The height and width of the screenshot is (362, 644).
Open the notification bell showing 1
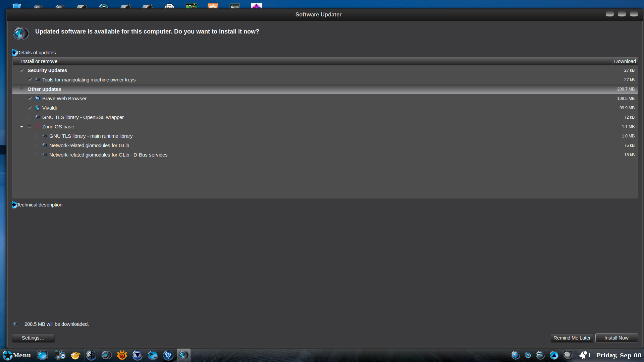[x=585, y=355]
